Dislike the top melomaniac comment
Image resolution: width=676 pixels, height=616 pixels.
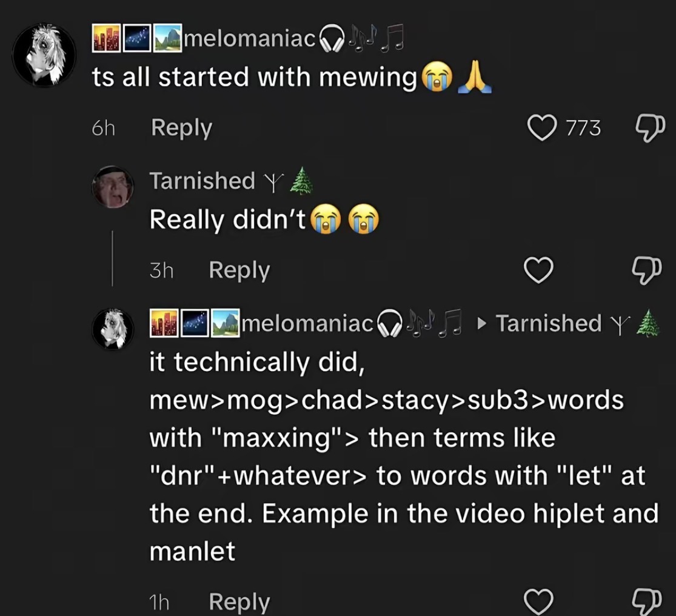click(x=650, y=128)
